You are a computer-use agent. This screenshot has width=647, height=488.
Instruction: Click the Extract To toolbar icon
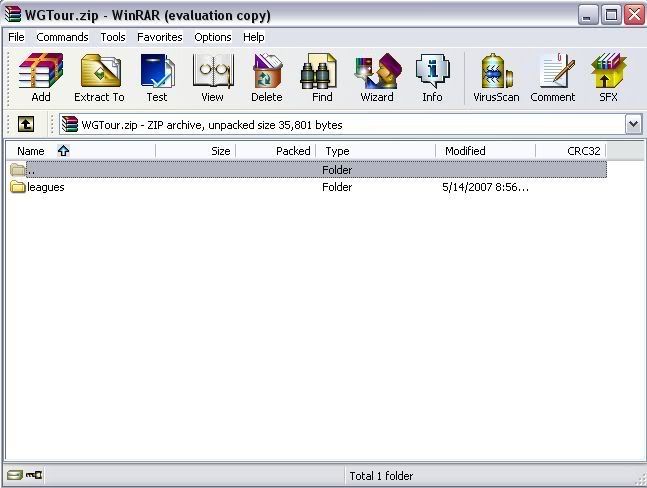pyautogui.click(x=99, y=78)
